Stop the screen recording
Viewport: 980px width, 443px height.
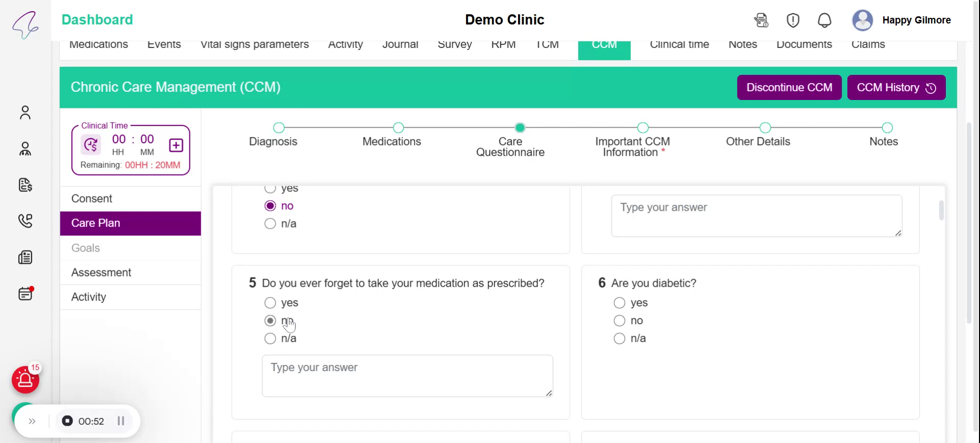click(67, 421)
